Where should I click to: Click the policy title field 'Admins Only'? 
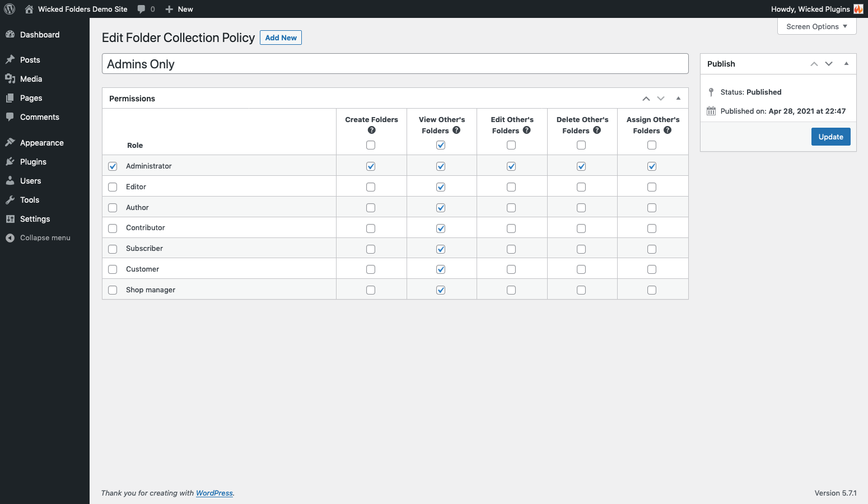(395, 64)
